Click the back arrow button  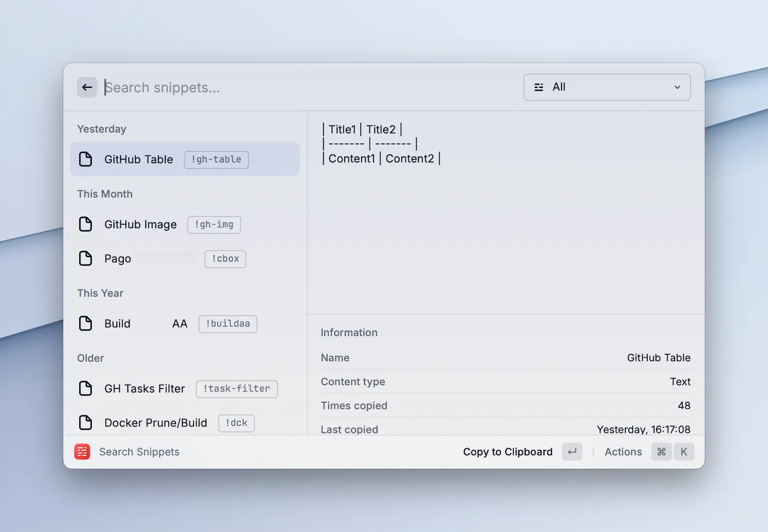[x=87, y=87]
